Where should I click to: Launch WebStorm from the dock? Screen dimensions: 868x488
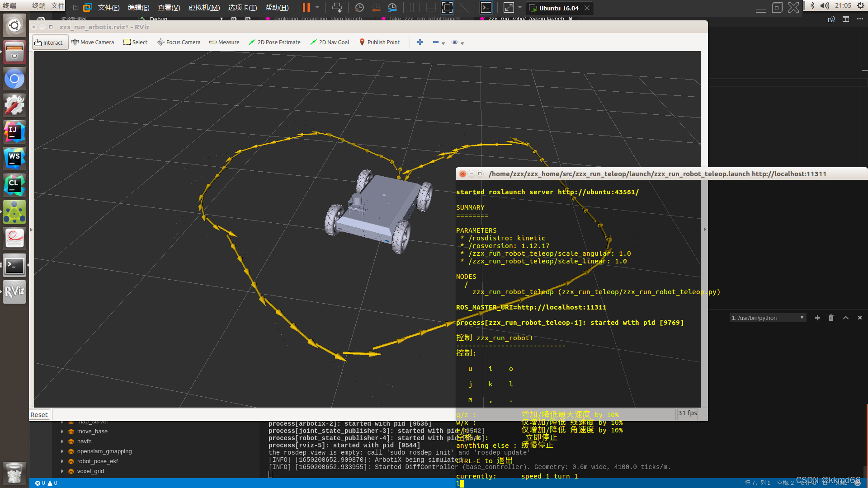pos(14,158)
